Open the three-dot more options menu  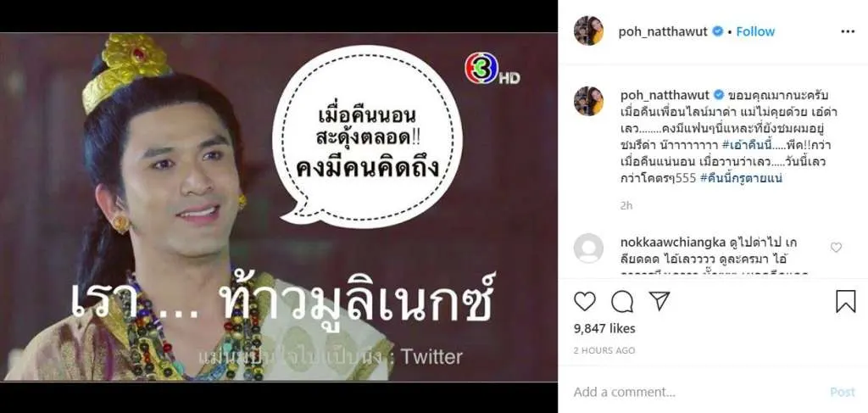[848, 31]
